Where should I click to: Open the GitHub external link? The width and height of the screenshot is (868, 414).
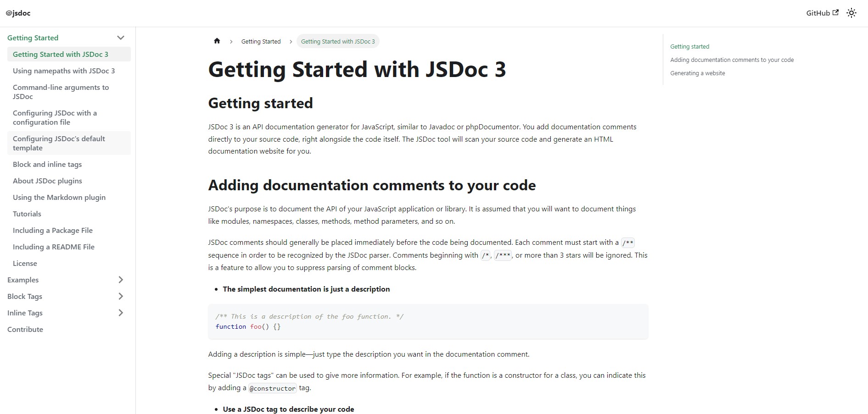click(822, 13)
